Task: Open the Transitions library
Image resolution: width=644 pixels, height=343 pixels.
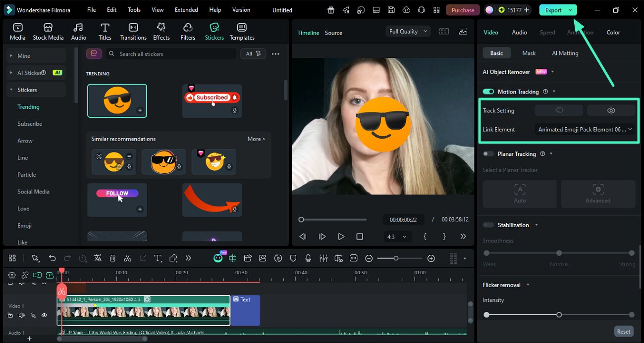Action: pos(133,32)
